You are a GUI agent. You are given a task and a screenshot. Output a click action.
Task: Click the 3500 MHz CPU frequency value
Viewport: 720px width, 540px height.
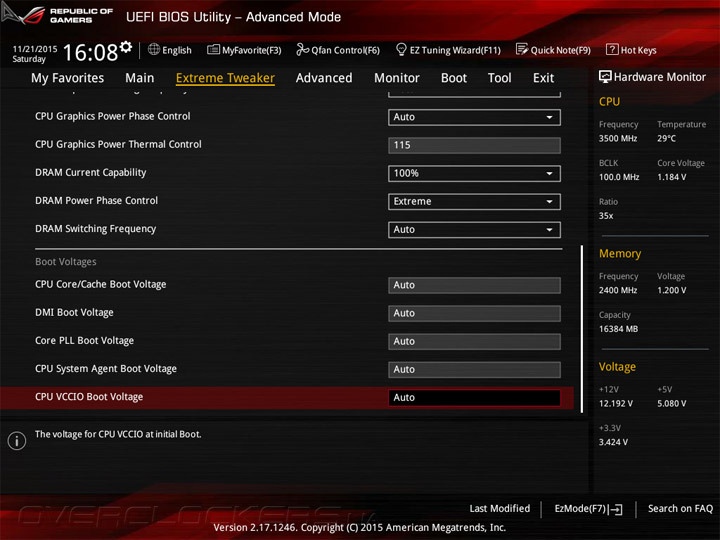[x=618, y=139]
